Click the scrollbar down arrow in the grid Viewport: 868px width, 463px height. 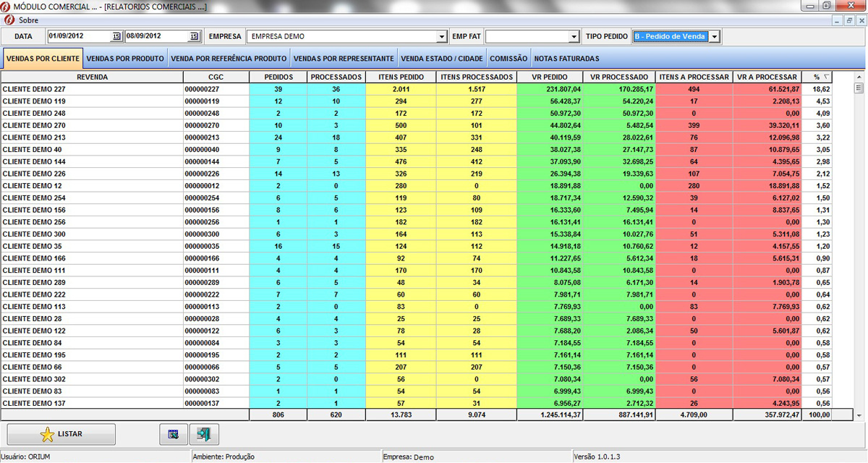(x=859, y=416)
